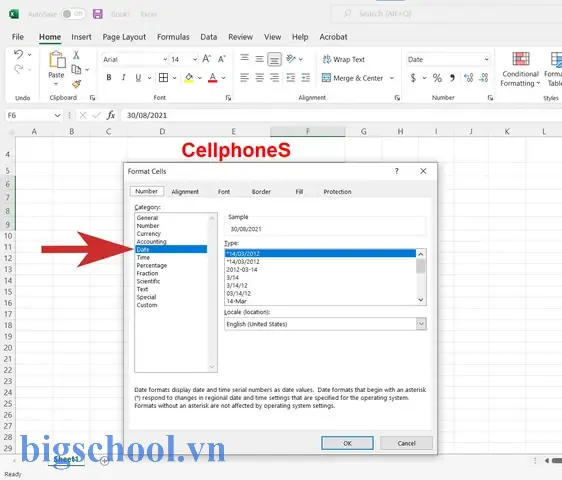Screen dimensions: 562x480
Task: Toggle Bottom Align icon
Action: (275, 59)
